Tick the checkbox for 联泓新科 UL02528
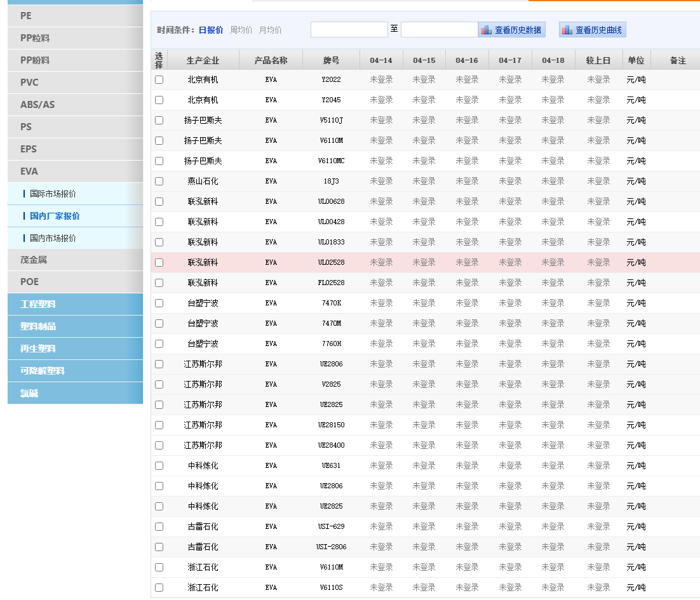Viewport: 700px width, 600px height. point(159,262)
